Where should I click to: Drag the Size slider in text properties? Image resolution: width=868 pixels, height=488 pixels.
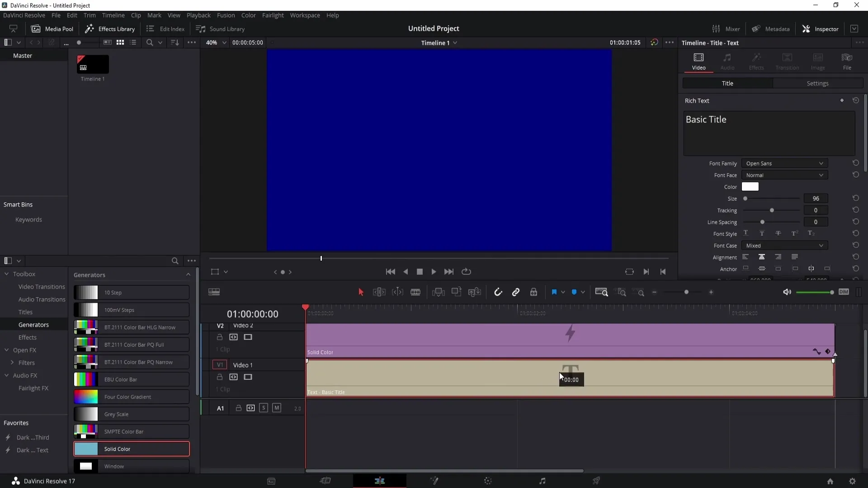(746, 198)
